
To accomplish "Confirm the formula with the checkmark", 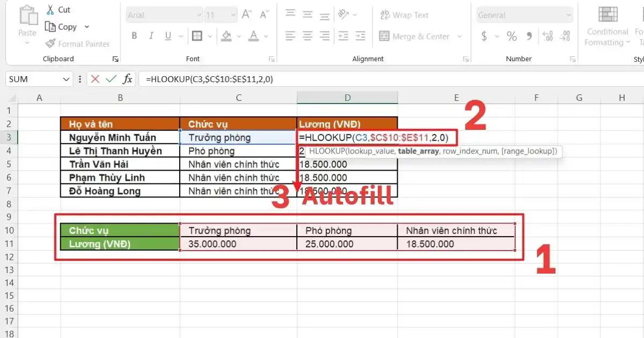I will coord(111,79).
